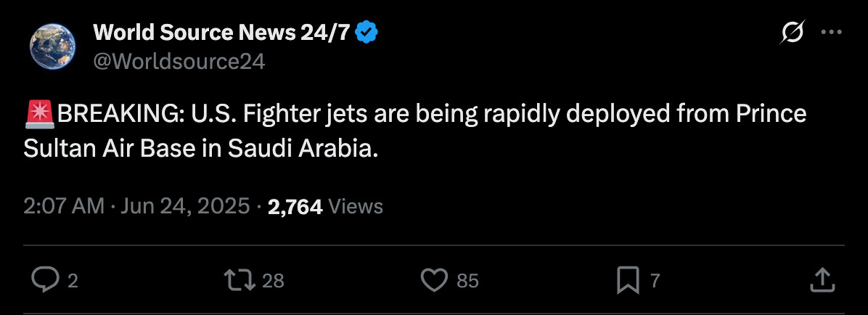Click the 85 likes count
The width and height of the screenshot is (868, 315).
[x=468, y=281]
